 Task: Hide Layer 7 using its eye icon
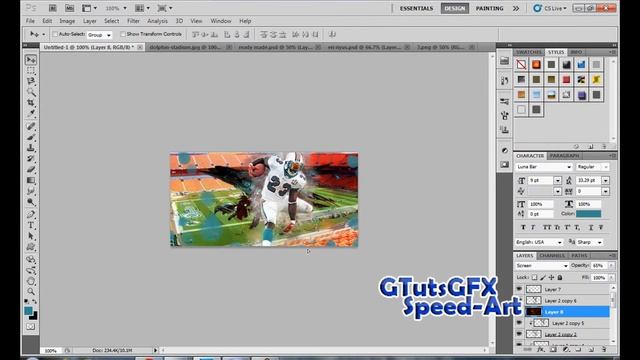pyautogui.click(x=519, y=289)
